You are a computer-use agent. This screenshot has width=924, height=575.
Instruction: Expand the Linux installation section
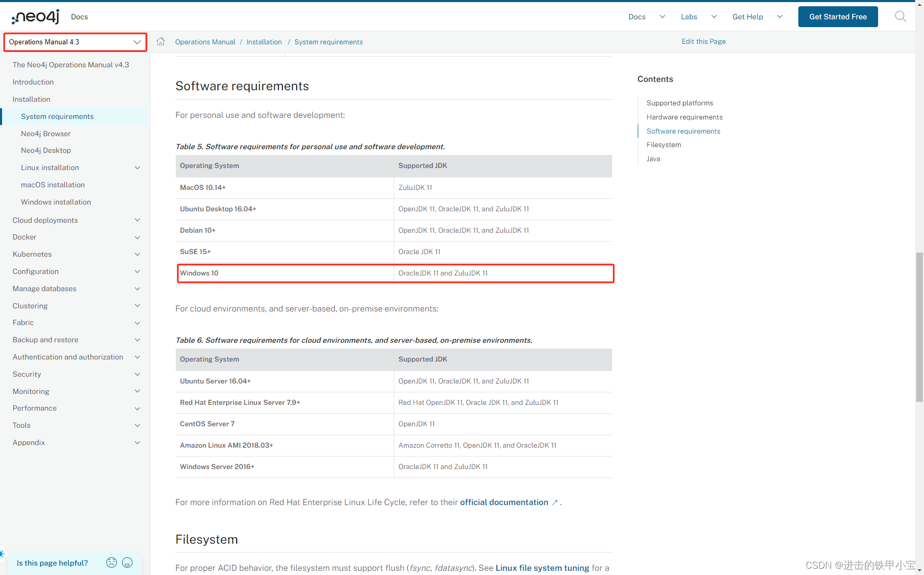point(138,167)
